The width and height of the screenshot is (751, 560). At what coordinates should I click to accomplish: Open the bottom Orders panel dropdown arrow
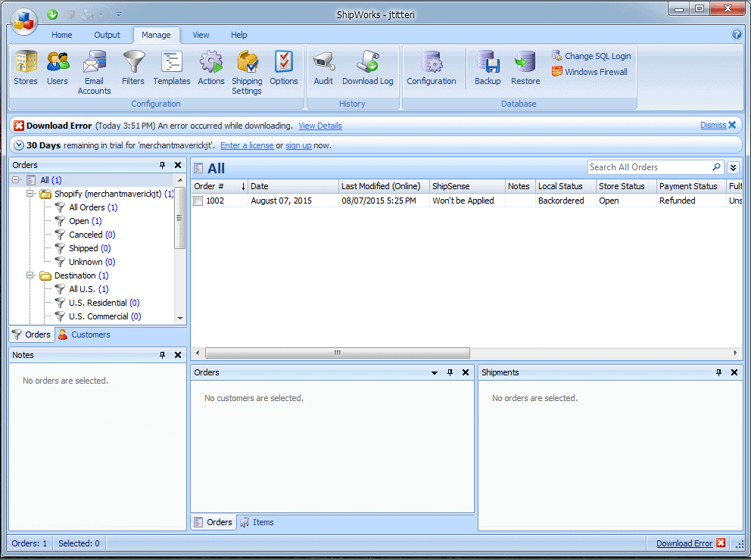[435, 372]
